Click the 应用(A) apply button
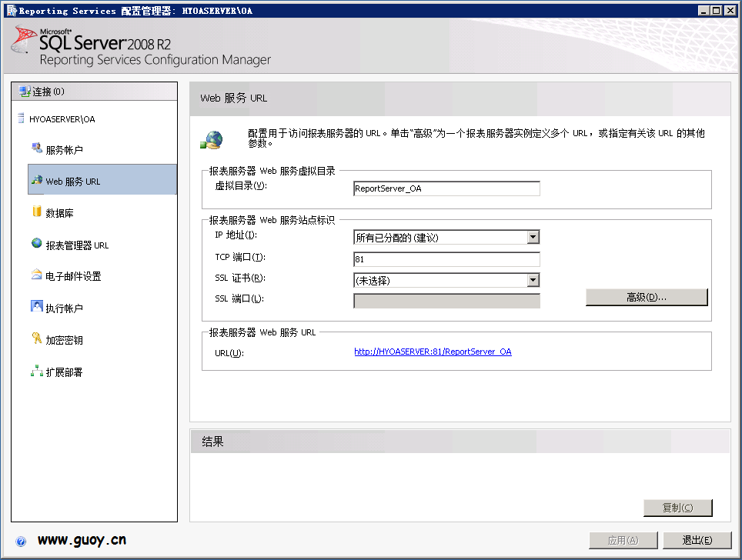The image size is (742, 560). [623, 540]
